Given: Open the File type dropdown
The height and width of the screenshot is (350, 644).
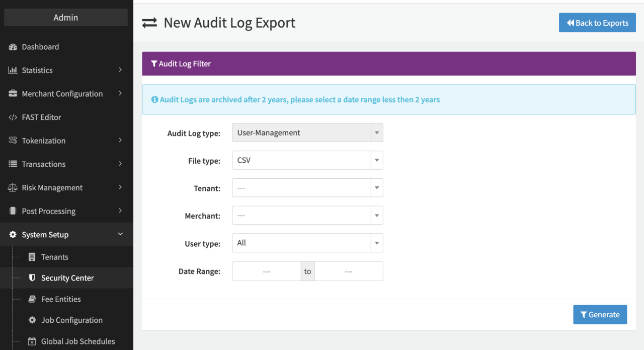Looking at the screenshot, I should point(307,161).
